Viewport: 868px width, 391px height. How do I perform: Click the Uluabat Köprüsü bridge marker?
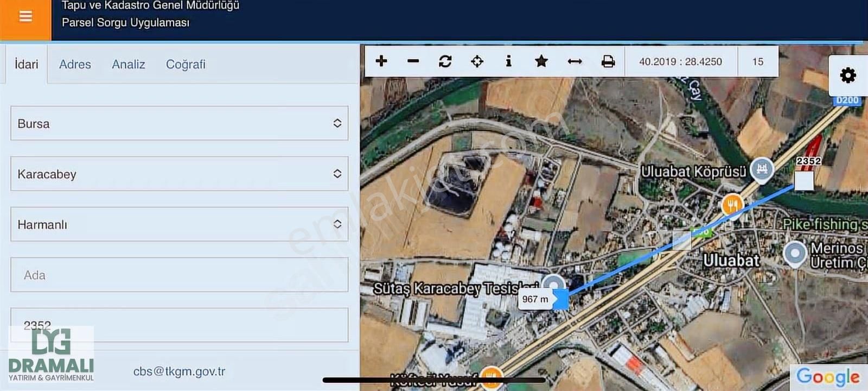point(762,169)
